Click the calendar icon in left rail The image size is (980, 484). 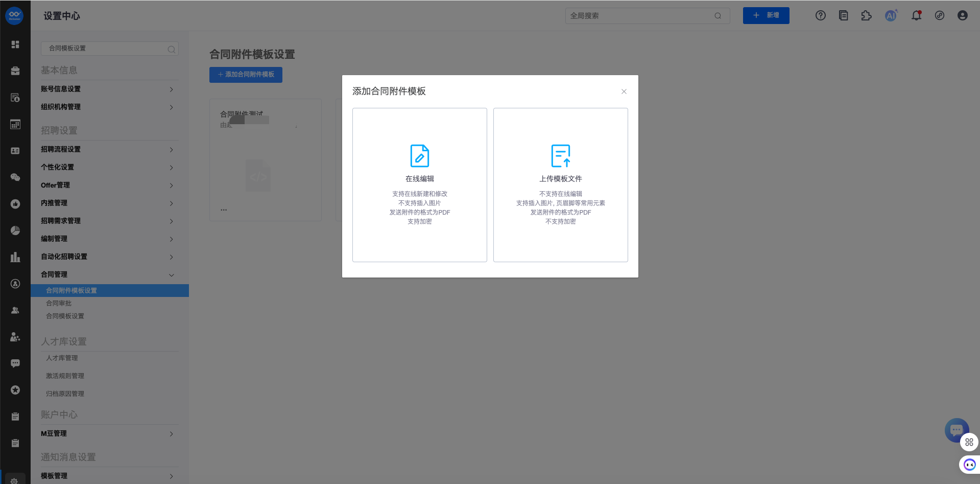(x=15, y=124)
